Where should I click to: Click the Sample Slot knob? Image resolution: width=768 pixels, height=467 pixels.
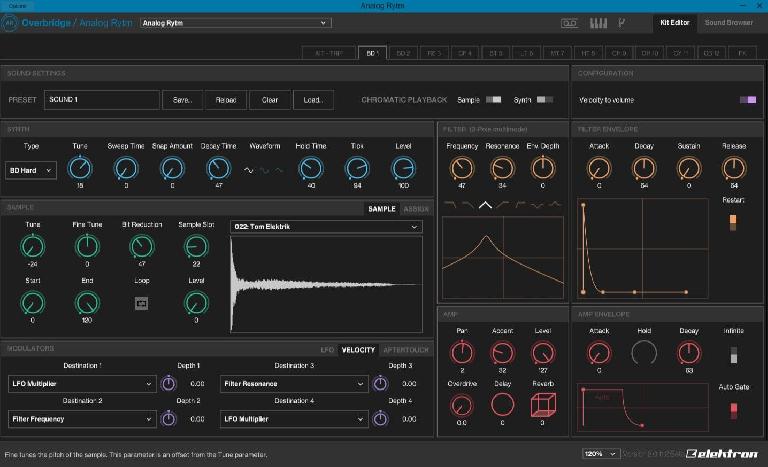196,246
